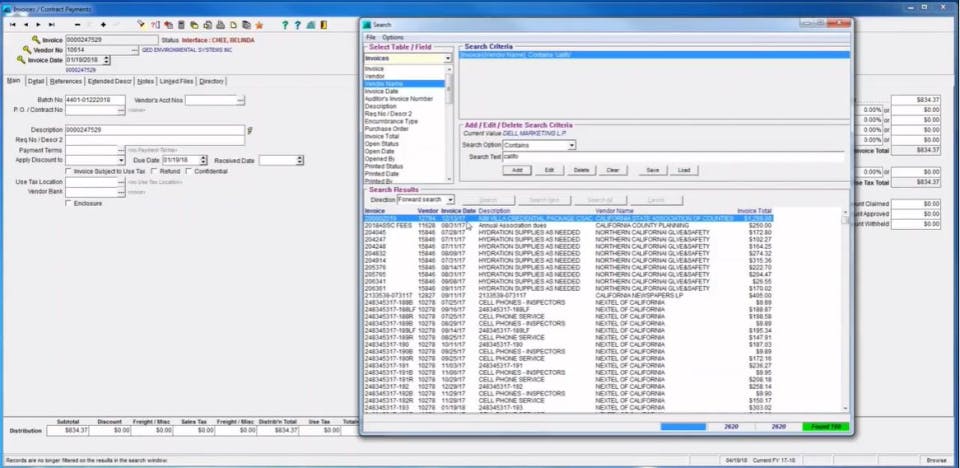Click the first teal question mark help icon

tap(285, 25)
